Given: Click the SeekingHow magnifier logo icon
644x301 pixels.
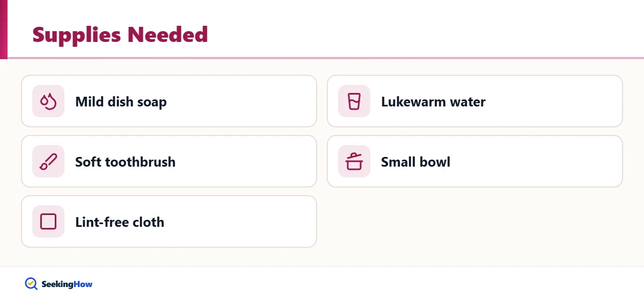Looking at the screenshot, I should [x=31, y=284].
